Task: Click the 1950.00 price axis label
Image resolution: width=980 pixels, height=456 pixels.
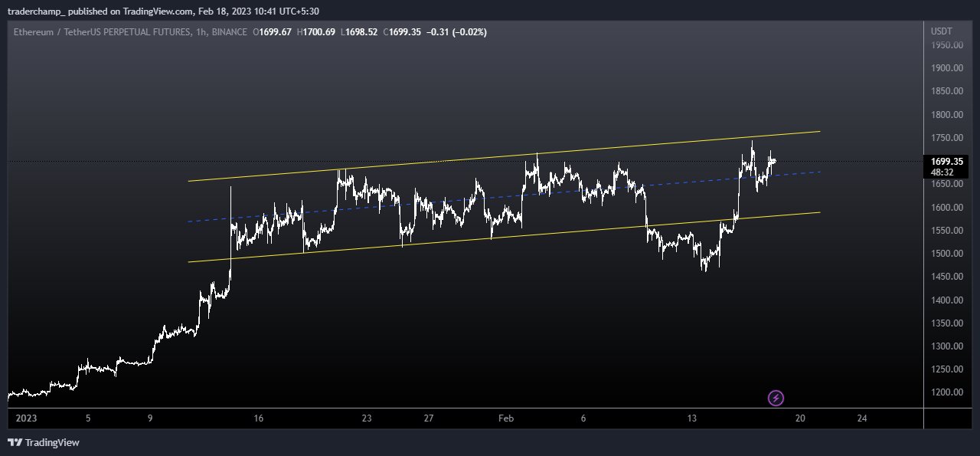Action: 946,45
